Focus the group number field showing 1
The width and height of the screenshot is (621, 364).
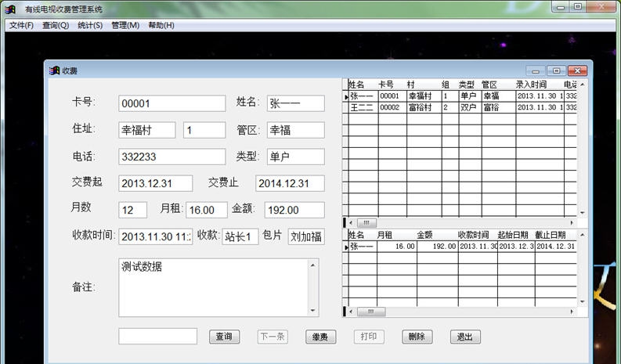pos(204,130)
